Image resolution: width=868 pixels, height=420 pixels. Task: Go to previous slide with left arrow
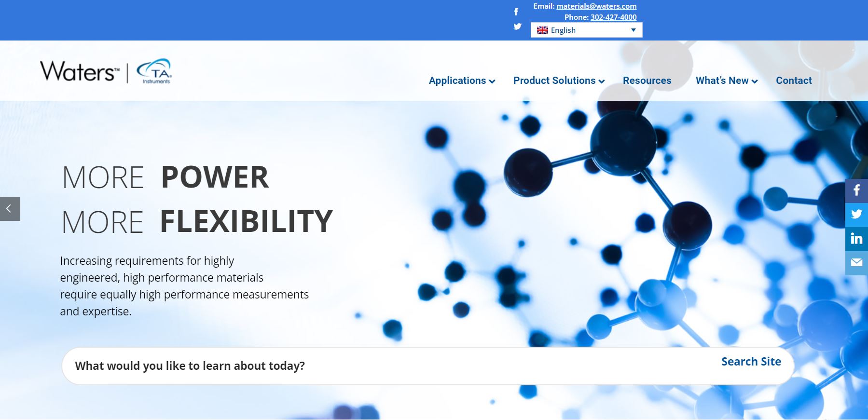pos(10,209)
